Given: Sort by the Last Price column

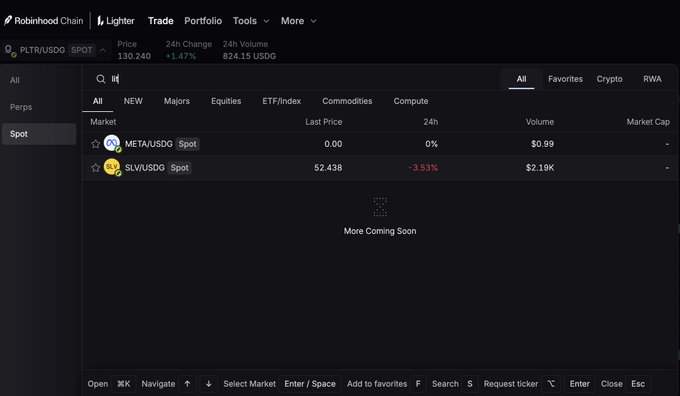Looking at the screenshot, I should tap(324, 122).
